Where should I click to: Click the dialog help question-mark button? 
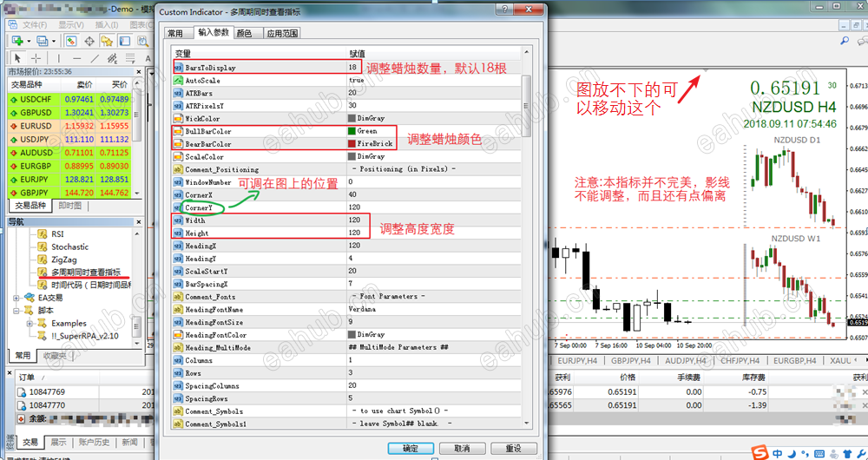(x=503, y=9)
